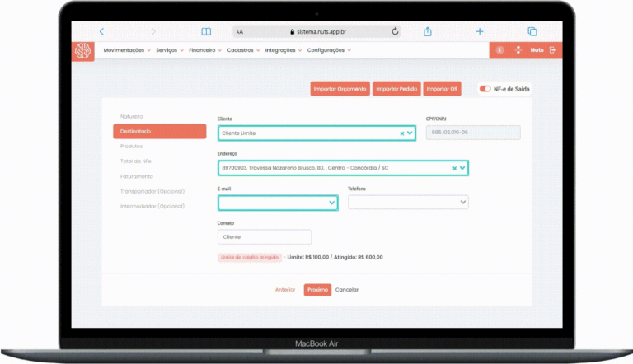This screenshot has width=633, height=364.
Task: Clear the selected Cliente with the x
Action: pos(402,133)
